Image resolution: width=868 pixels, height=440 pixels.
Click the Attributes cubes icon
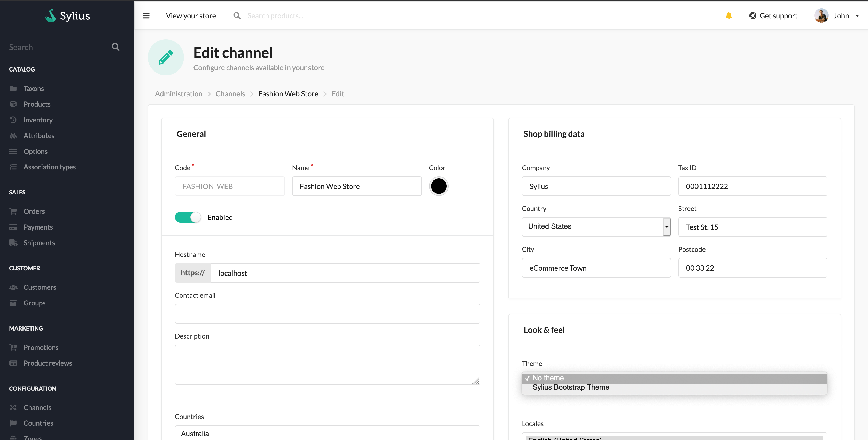tap(13, 136)
